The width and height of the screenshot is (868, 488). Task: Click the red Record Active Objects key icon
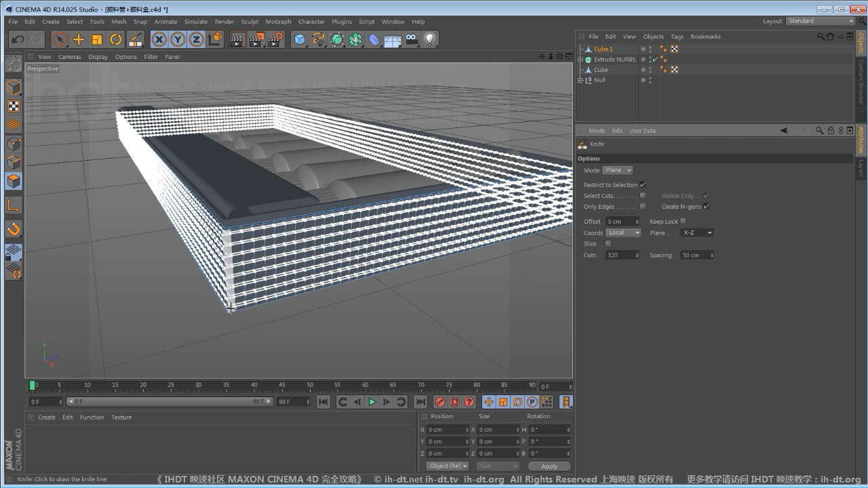tap(439, 402)
